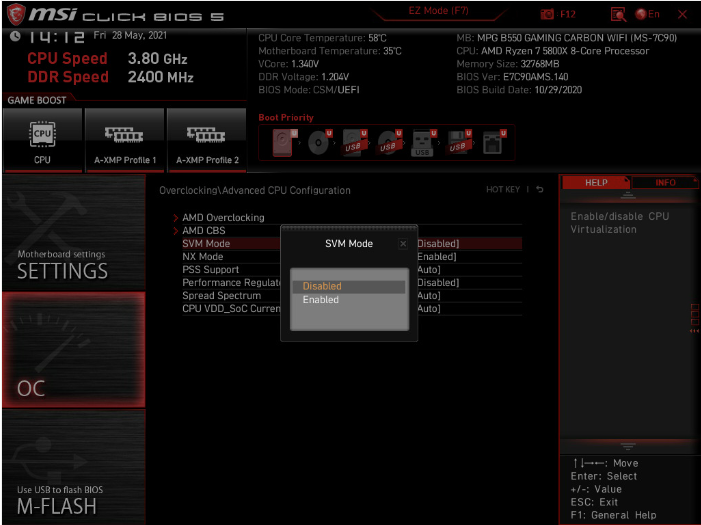This screenshot has height=525, width=701.
Task: Select the USB hard disk boot device
Action: tap(355, 143)
